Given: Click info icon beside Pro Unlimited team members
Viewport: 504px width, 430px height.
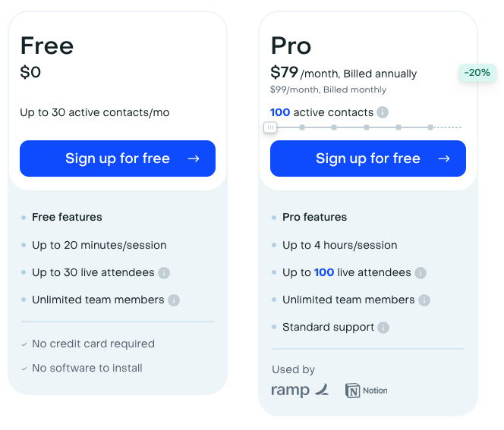Looking at the screenshot, I should 424,300.
